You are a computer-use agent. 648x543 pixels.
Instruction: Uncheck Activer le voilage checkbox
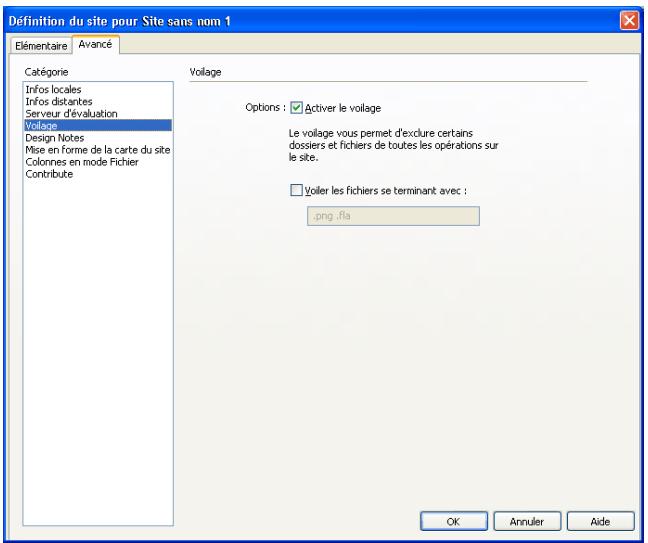click(296, 108)
